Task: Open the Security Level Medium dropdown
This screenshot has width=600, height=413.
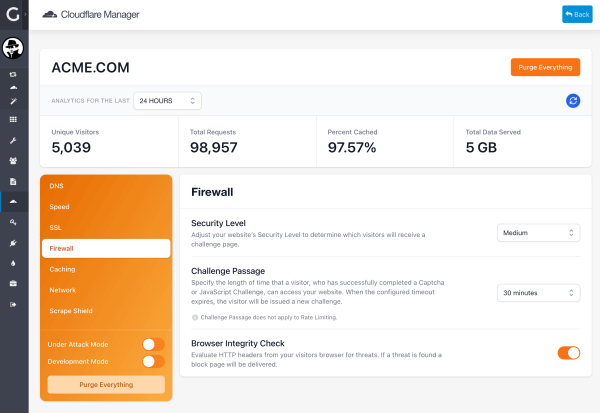Action: pos(538,233)
